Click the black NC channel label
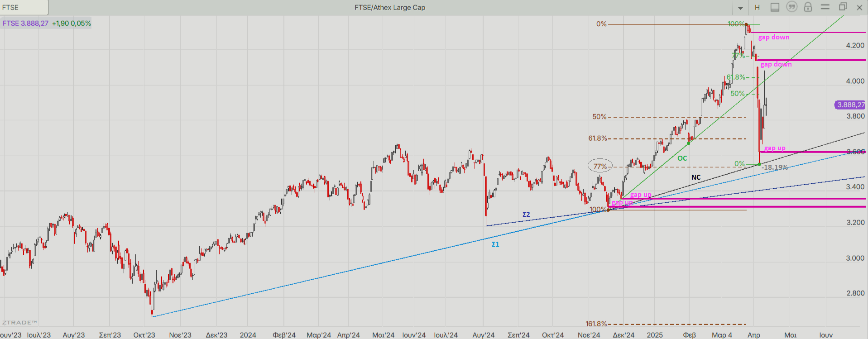Image resolution: width=868 pixels, height=339 pixels. click(x=696, y=177)
